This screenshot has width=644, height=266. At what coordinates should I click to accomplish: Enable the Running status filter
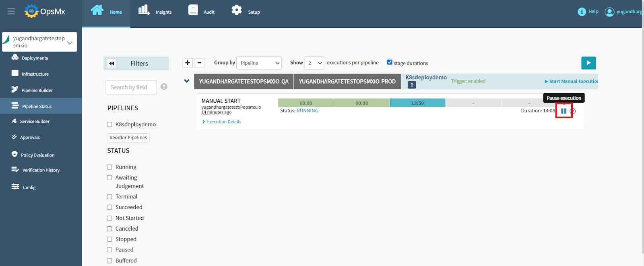(x=109, y=167)
